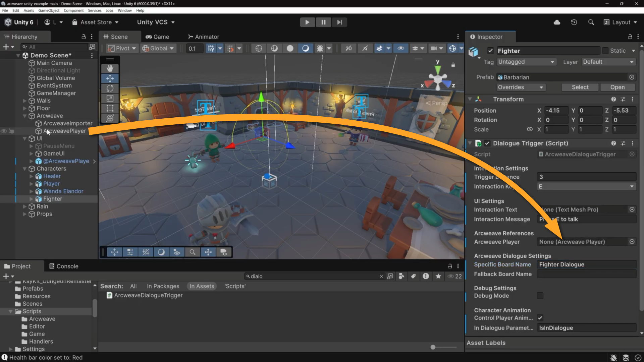Click the Pause button
Screen dimensions: 644x362
tap(323, 22)
